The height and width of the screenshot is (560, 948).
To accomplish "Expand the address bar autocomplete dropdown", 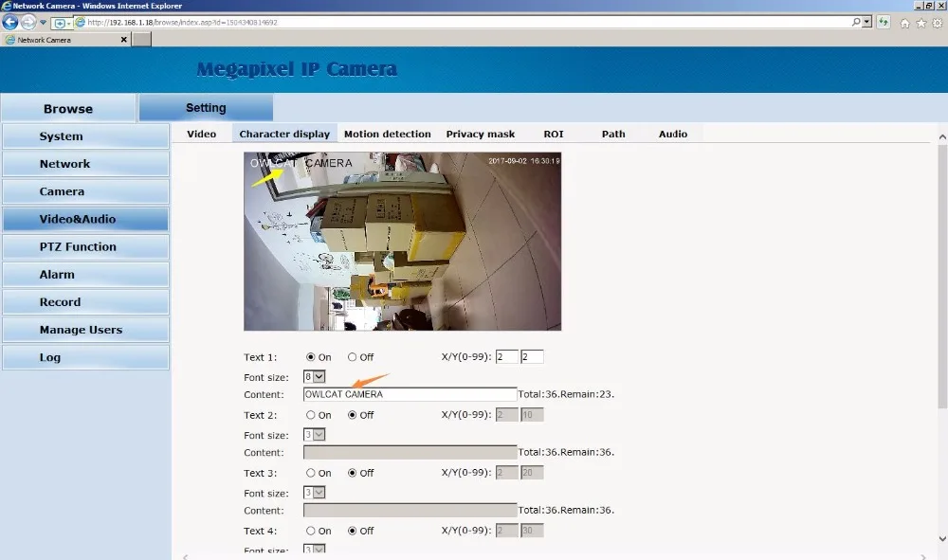I will tap(867, 23).
